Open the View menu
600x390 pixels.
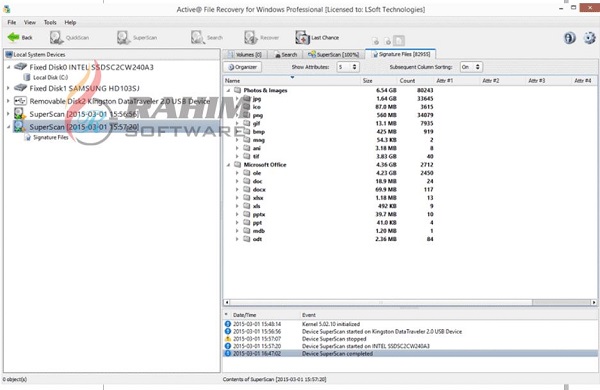[29, 22]
